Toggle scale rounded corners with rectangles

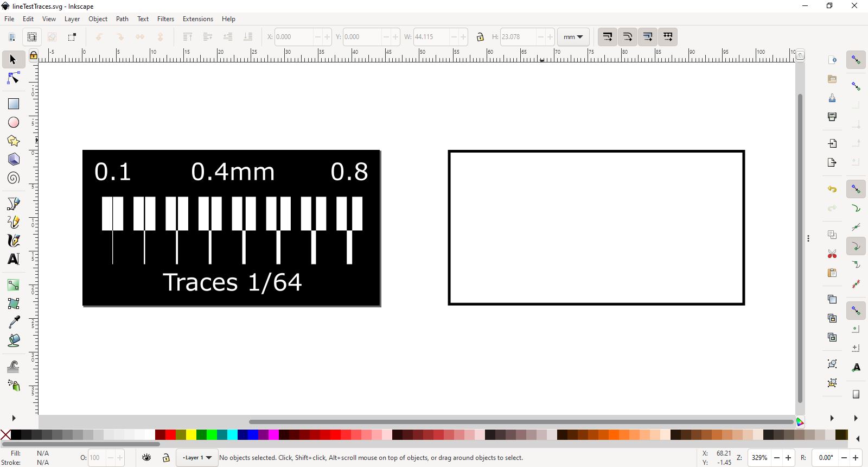628,37
